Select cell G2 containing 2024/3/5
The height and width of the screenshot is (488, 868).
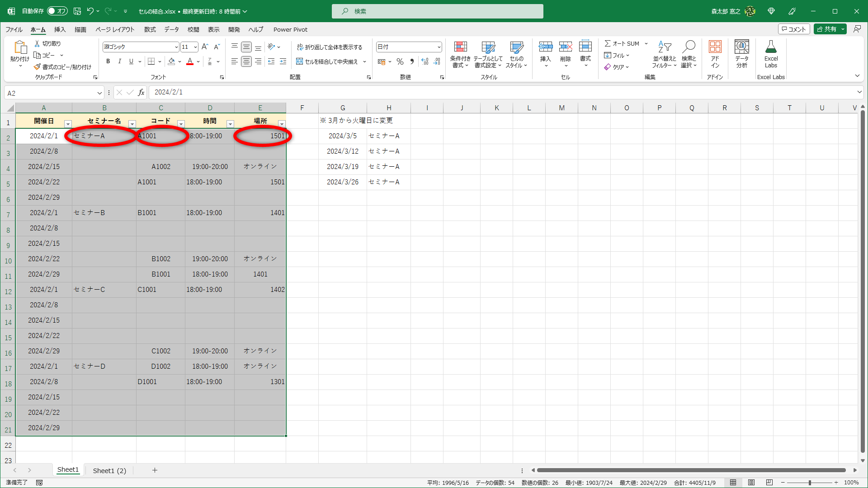pyautogui.click(x=343, y=136)
